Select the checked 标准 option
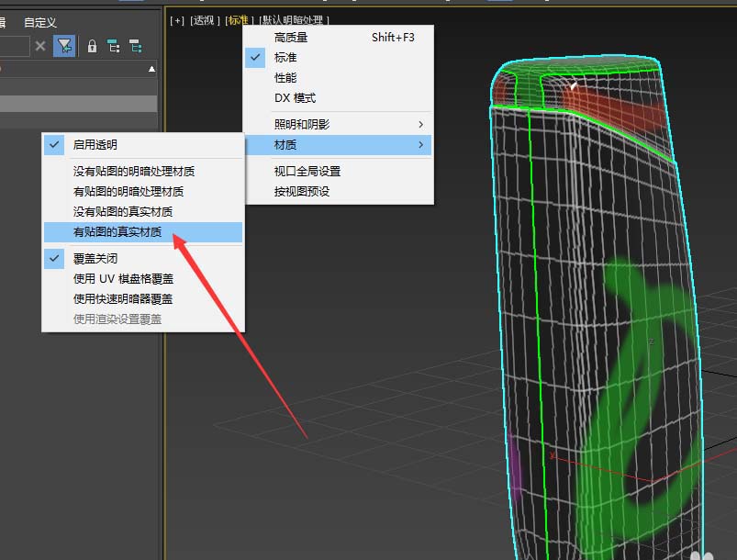 [x=339, y=57]
